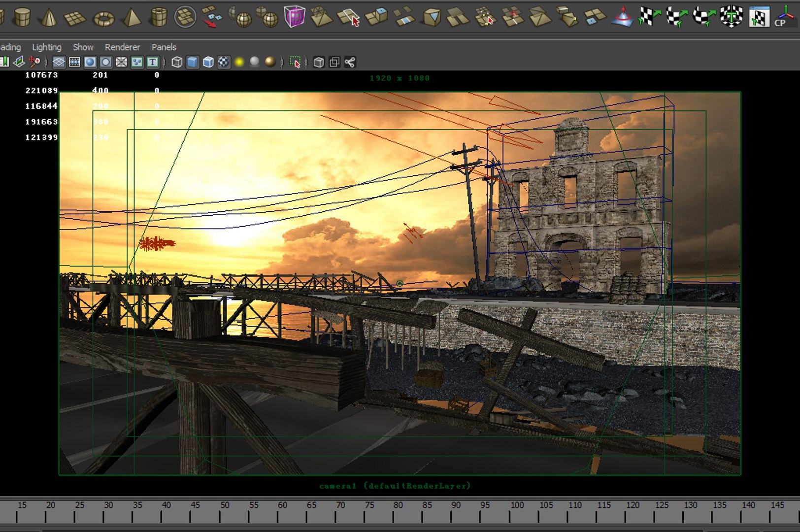This screenshot has width=800, height=532.
Task: Switch the viewport to wireframe display
Action: pyautogui.click(x=177, y=62)
